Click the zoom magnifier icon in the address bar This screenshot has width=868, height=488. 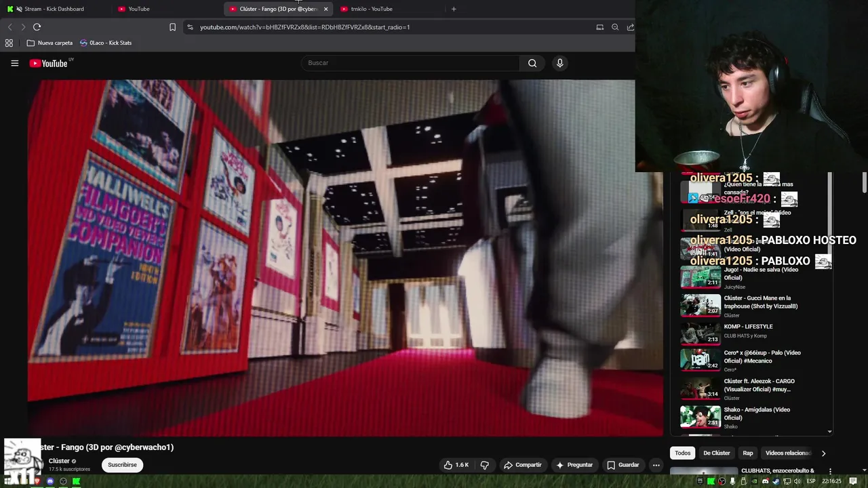point(615,27)
